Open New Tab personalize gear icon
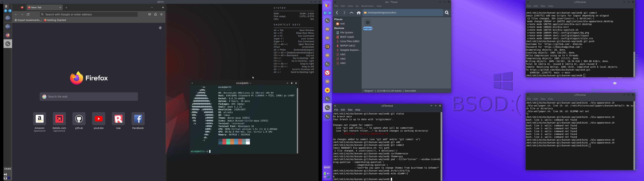644x181 pixels. click(160, 28)
